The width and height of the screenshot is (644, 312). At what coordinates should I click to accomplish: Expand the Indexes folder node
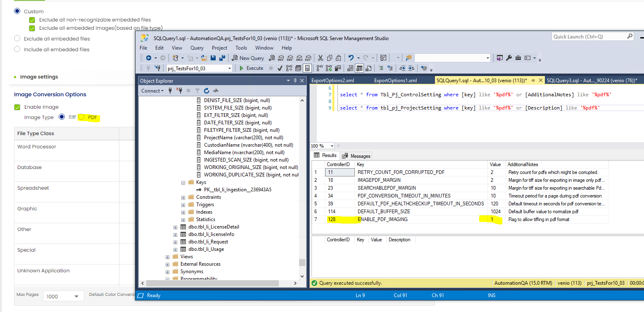click(183, 212)
